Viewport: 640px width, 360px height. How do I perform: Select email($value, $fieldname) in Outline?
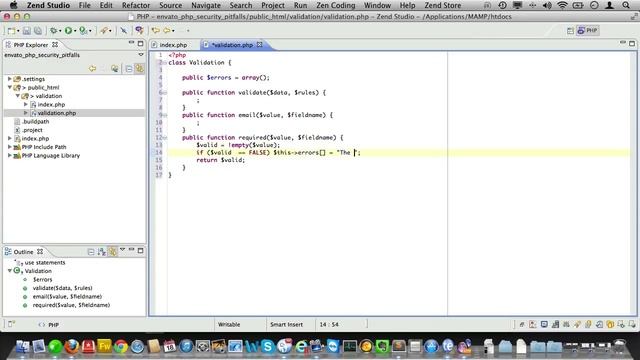67,297
